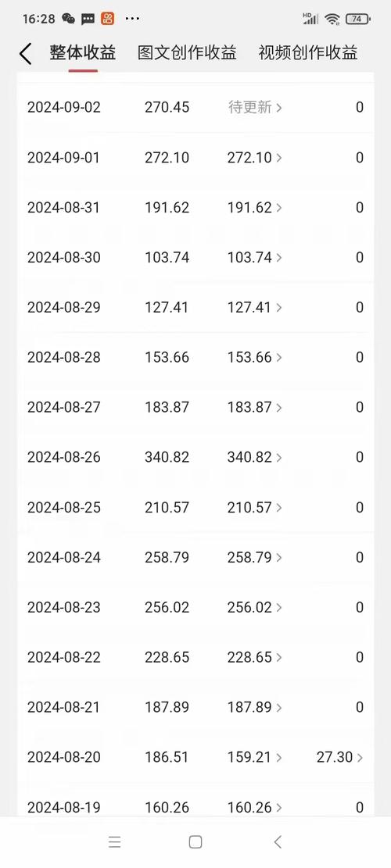The width and height of the screenshot is (391, 868).
Task: Switch to 视频创作收益 tab
Action: (x=308, y=52)
